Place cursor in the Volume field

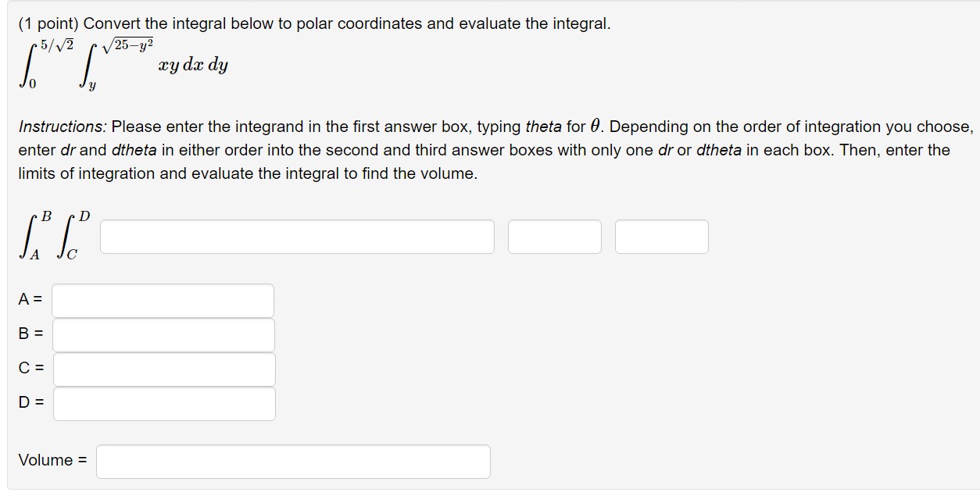[292, 461]
